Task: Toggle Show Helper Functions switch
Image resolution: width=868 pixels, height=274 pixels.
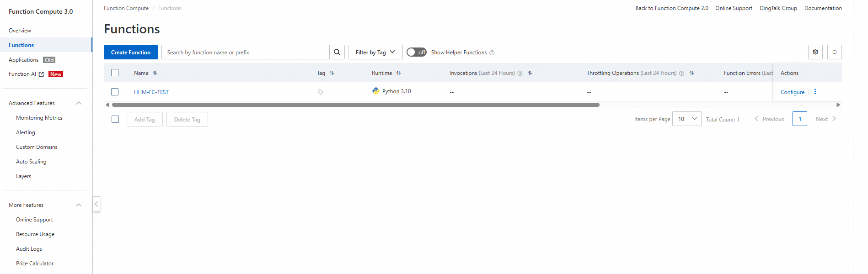Action: point(416,52)
